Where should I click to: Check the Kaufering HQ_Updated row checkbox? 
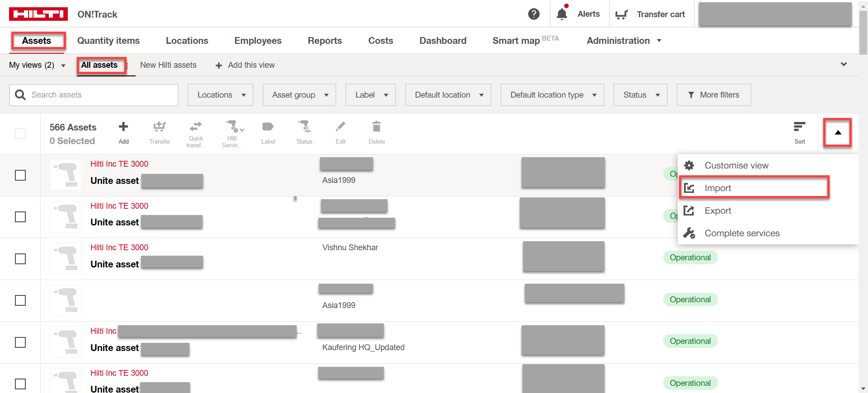[x=20, y=342]
